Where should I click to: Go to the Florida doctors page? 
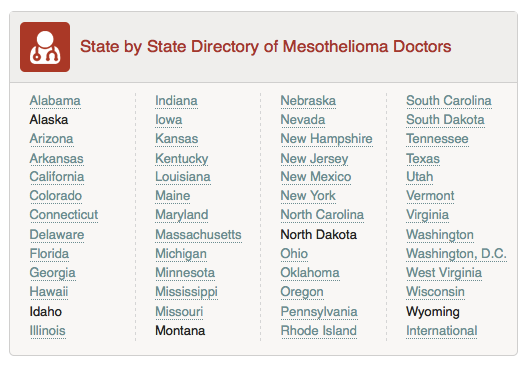coord(49,254)
